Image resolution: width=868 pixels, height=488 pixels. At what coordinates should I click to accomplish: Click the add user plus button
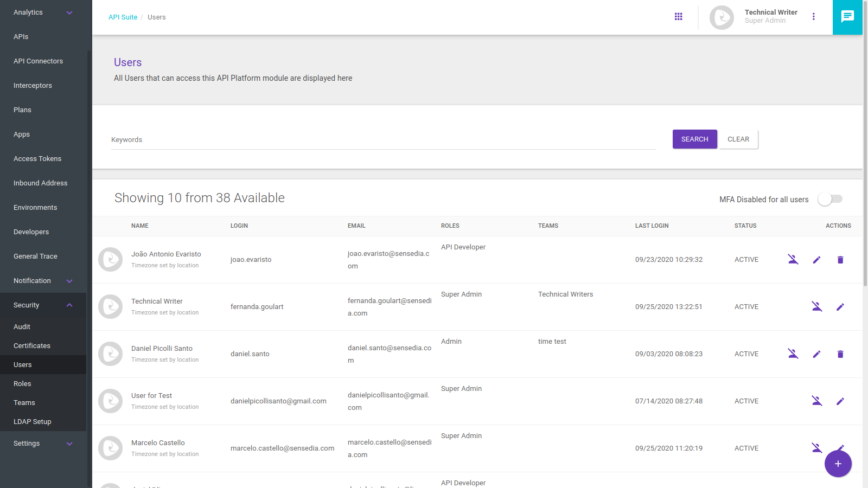pos(838,464)
